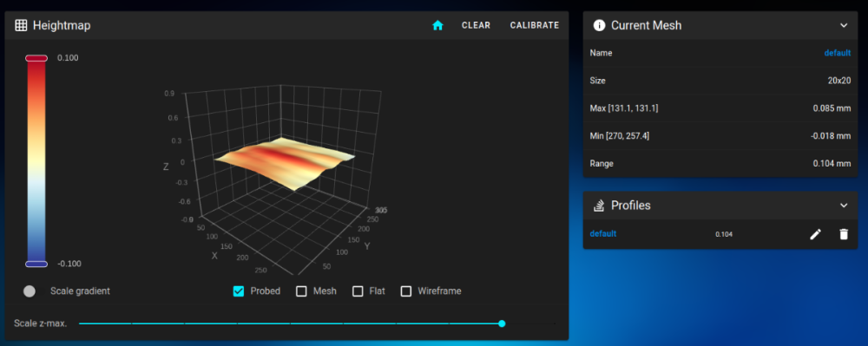Edit the default profile with pencil icon
The image size is (868, 346).
815,234
